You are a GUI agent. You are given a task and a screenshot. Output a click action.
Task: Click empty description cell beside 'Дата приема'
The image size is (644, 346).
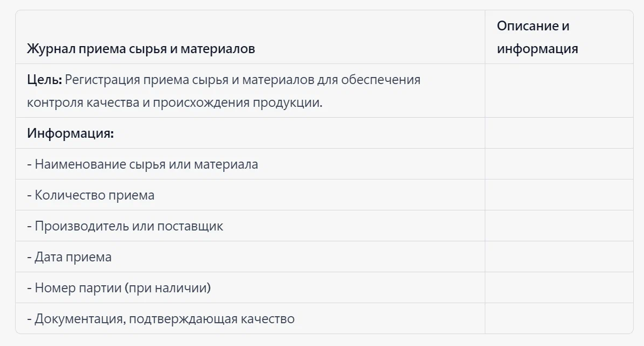[x=558, y=257]
